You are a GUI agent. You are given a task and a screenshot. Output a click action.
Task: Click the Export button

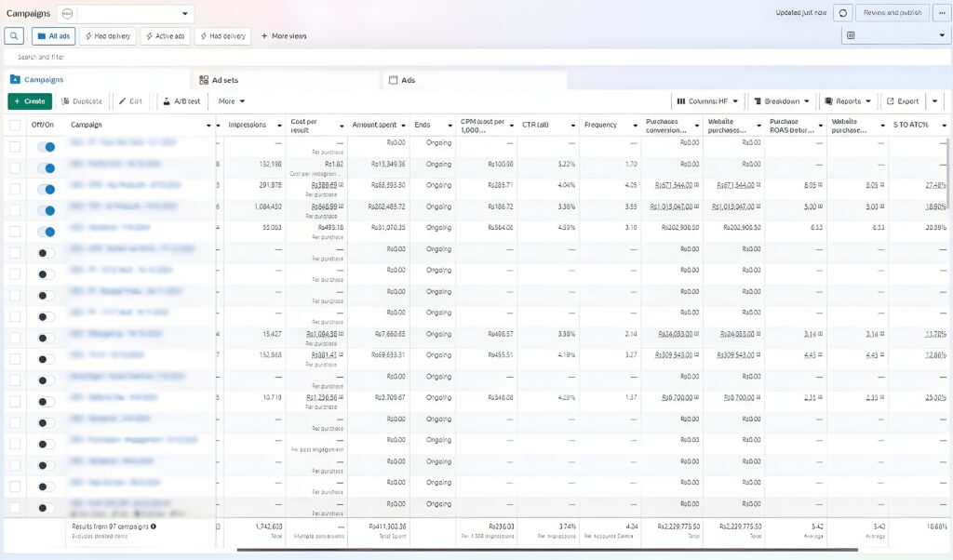[x=903, y=101]
